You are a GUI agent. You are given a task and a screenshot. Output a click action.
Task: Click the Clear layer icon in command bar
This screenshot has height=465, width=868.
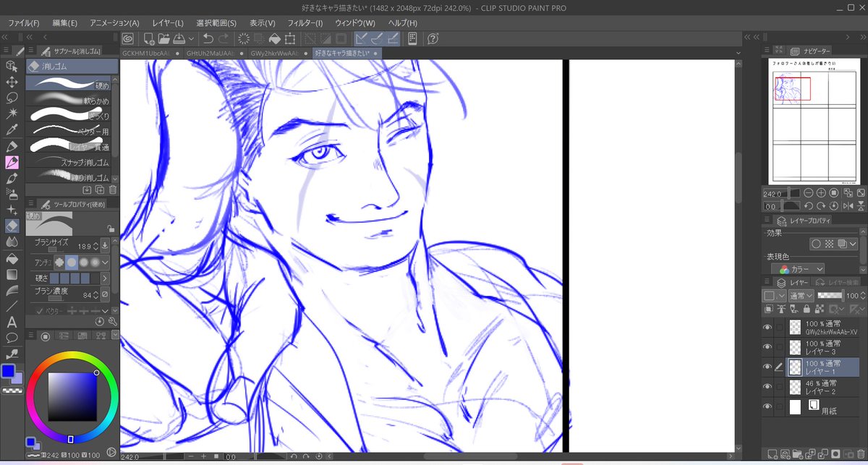(244, 38)
